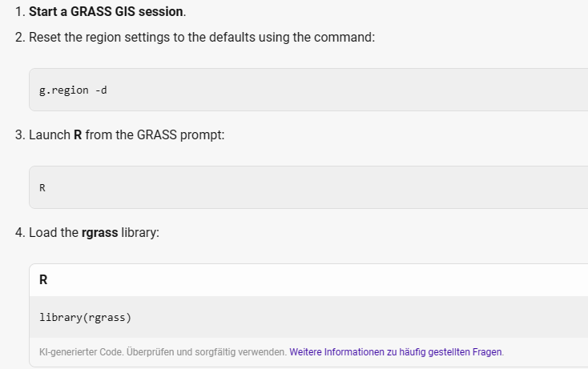Click 'Überprüfen und sorgfältig verwenden' text
This screenshot has width=588, height=369.
(x=206, y=352)
